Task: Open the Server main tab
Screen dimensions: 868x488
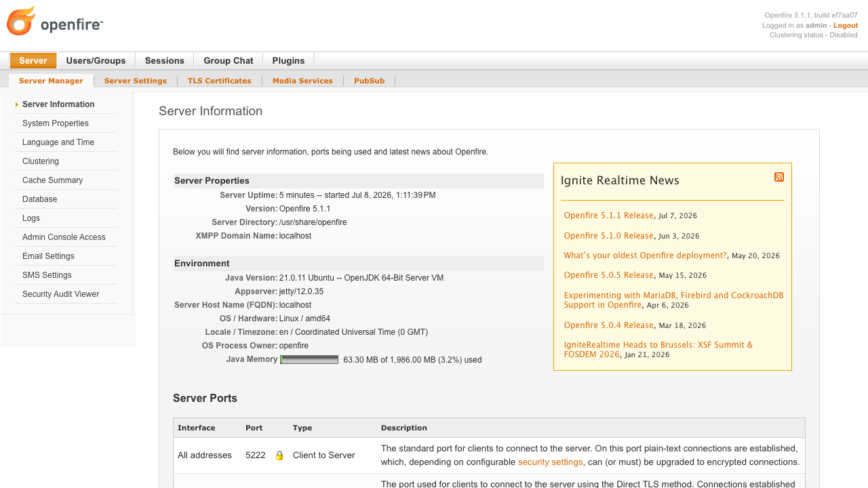Action: (33, 60)
